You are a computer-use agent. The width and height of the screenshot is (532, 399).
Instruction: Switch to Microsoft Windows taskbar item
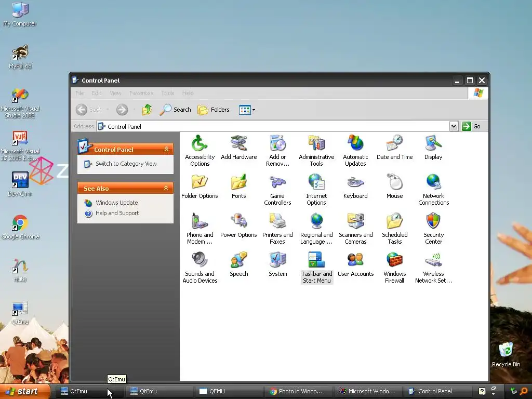point(368,391)
